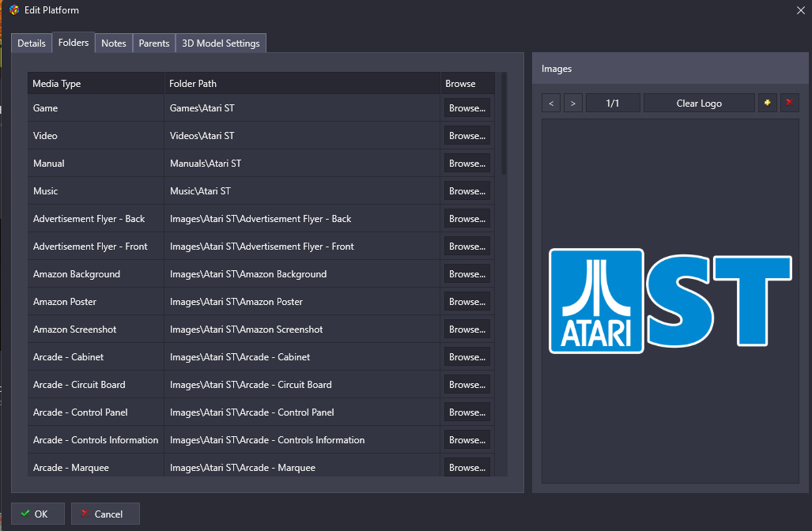Click the red delete image icon
The width and height of the screenshot is (812, 531).
(789, 103)
